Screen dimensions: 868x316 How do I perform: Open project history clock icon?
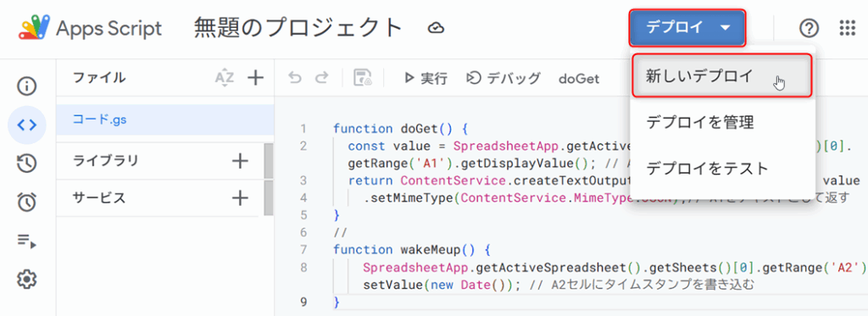point(26,164)
